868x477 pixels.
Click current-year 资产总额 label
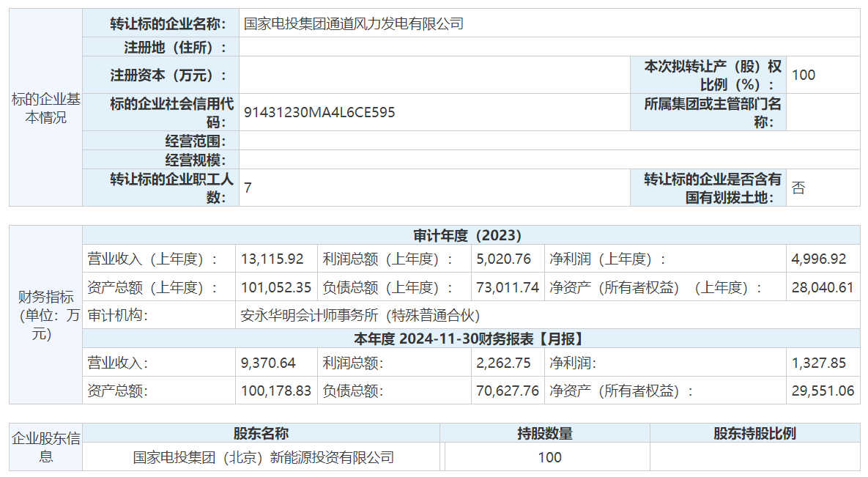[118, 391]
